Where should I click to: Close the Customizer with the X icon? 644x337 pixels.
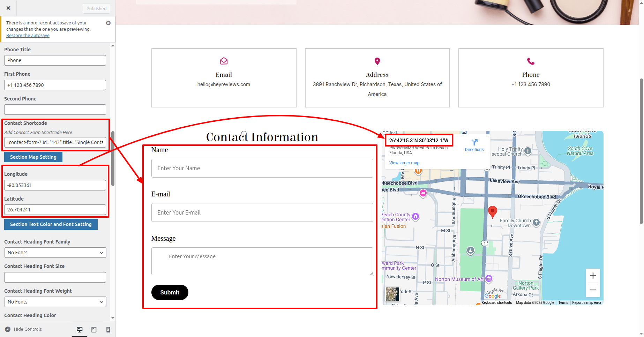(x=8, y=8)
